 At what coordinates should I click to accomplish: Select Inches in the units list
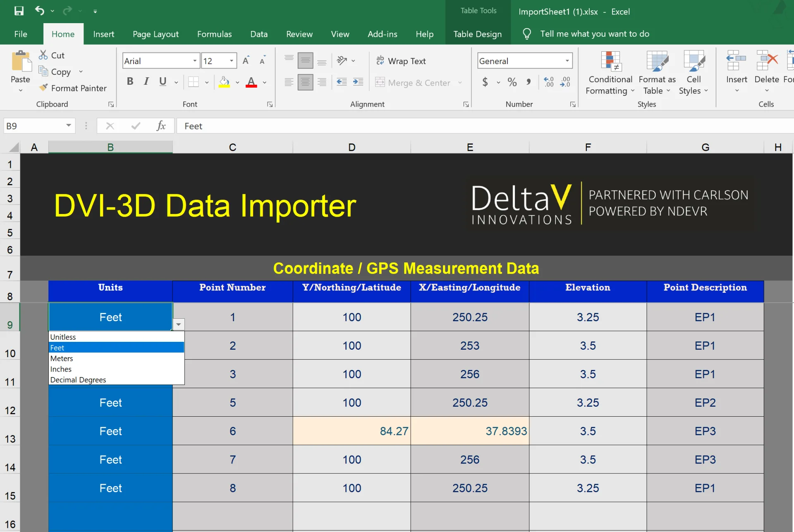click(x=116, y=369)
